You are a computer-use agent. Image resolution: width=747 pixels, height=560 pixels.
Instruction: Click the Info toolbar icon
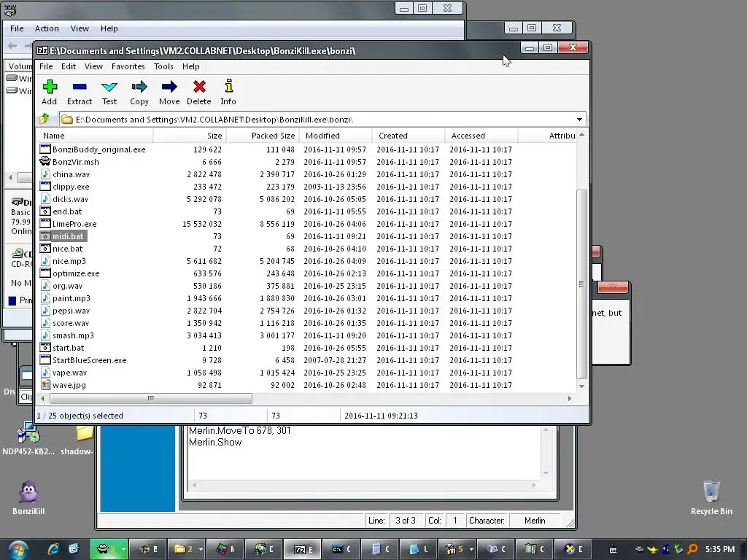(228, 92)
